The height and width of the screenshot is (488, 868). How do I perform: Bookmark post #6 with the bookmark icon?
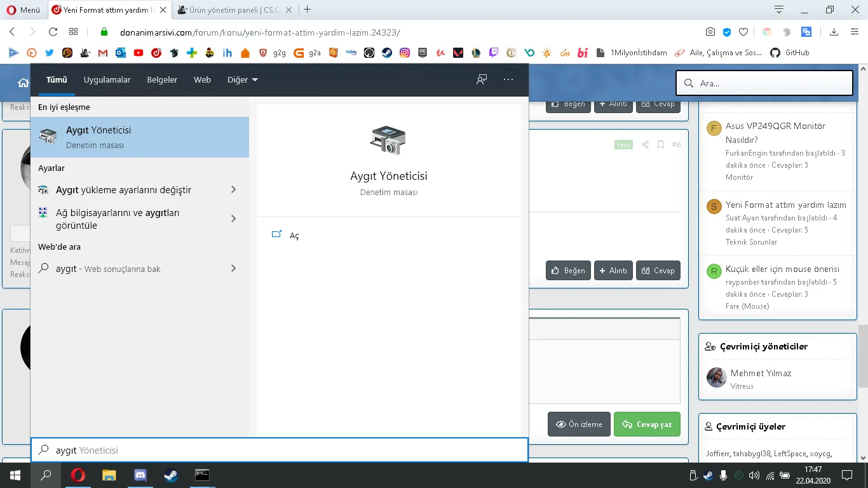660,145
